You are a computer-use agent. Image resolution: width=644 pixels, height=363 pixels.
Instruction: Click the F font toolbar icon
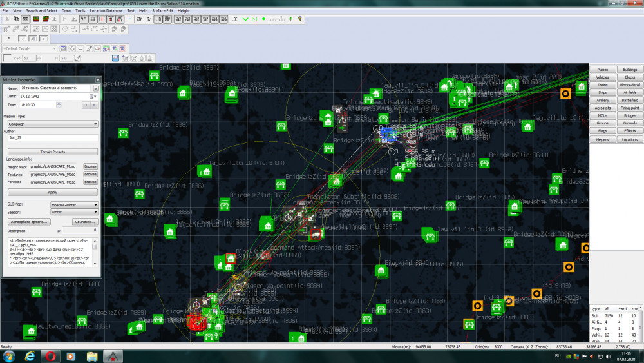[x=64, y=19]
